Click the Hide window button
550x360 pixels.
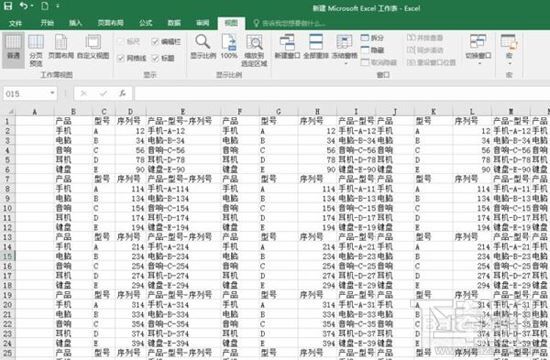pyautogui.click(x=373, y=50)
